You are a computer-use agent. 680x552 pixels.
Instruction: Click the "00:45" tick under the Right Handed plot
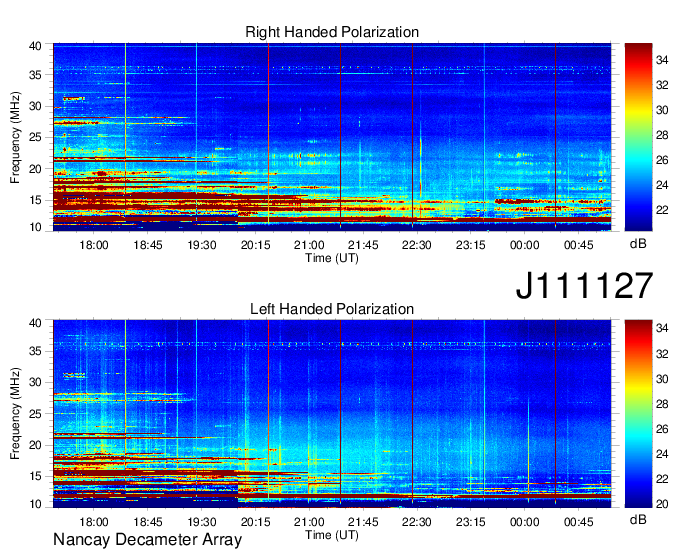pos(579,245)
